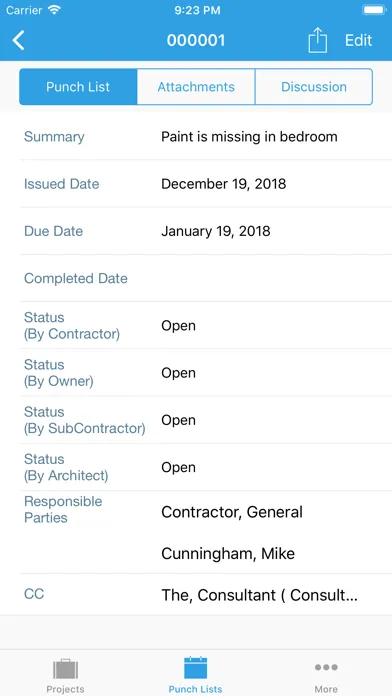Open the More ellipsis icon
Viewport: 392px width, 696px height.
coord(326,667)
